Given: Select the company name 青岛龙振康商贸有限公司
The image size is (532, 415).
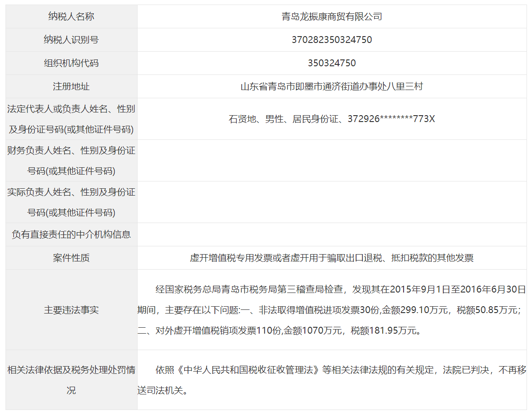Looking at the screenshot, I should click(331, 17).
